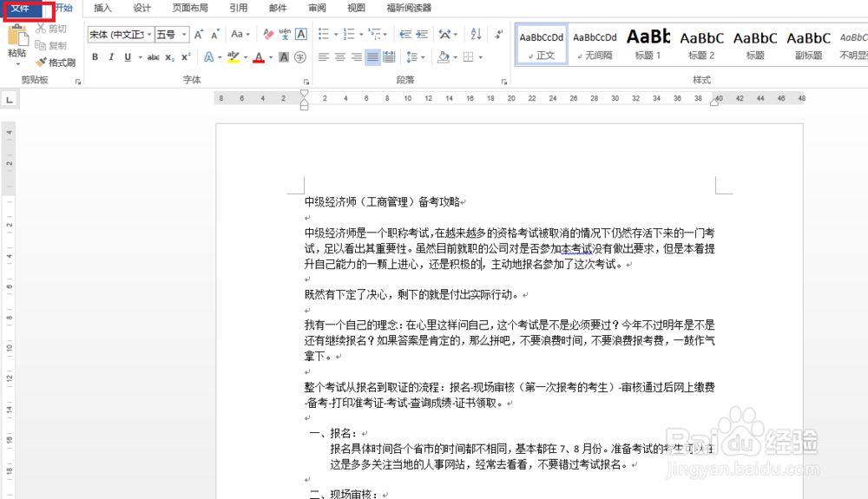Image resolution: width=868 pixels, height=499 pixels.
Task: Apply strikethrough (abc) formatting
Action: (154, 57)
